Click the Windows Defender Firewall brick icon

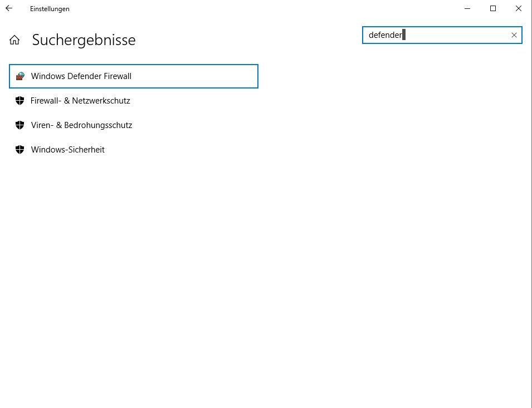[x=20, y=76]
